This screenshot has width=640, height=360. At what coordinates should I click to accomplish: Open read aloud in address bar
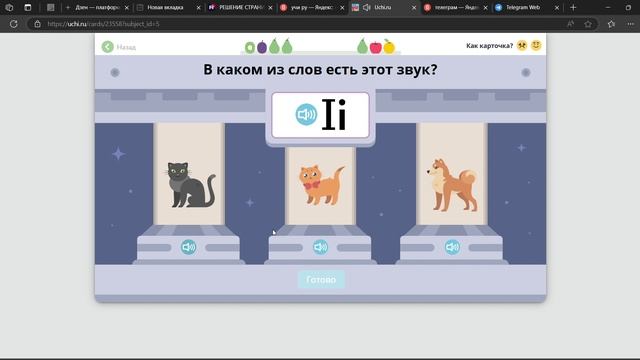570,24
